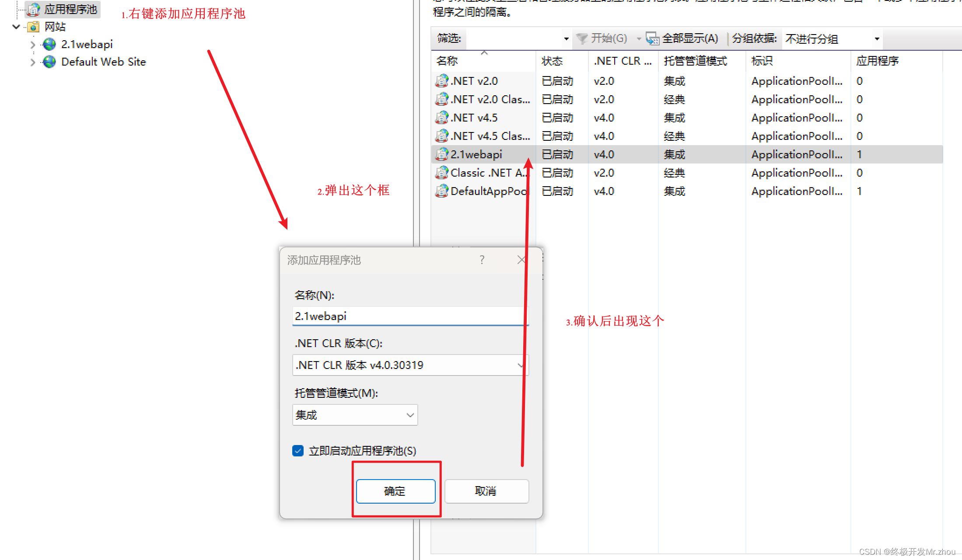The image size is (962, 560).
Task: Click the Show All icon in filter bar
Action: coord(653,39)
